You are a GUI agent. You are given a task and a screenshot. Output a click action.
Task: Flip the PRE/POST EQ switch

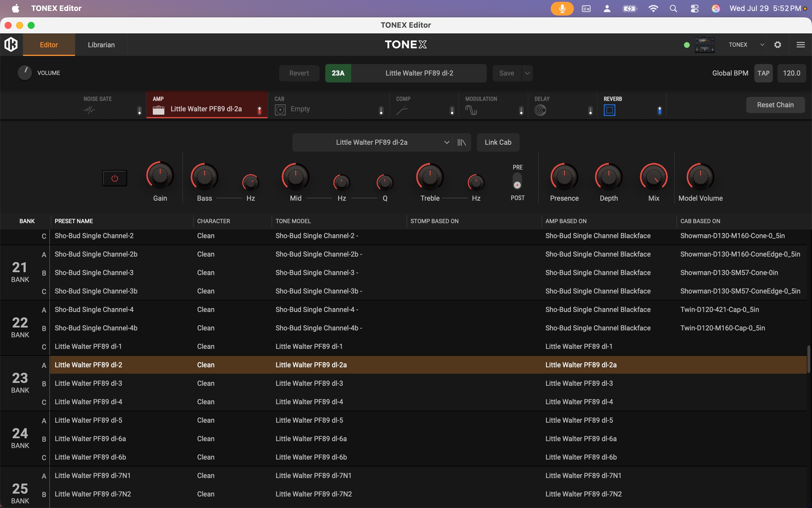(x=517, y=181)
